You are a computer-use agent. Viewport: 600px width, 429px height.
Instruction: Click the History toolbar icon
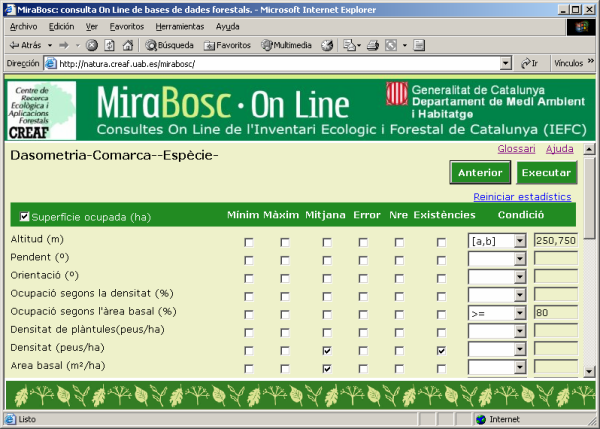pos(327,46)
